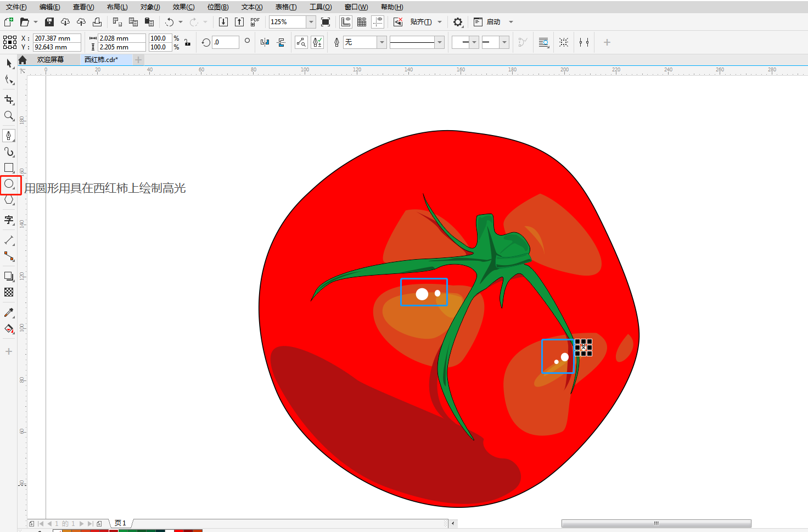Open the 文件(F) menu
Image resolution: width=808 pixels, height=532 pixels.
pyautogui.click(x=16, y=7)
